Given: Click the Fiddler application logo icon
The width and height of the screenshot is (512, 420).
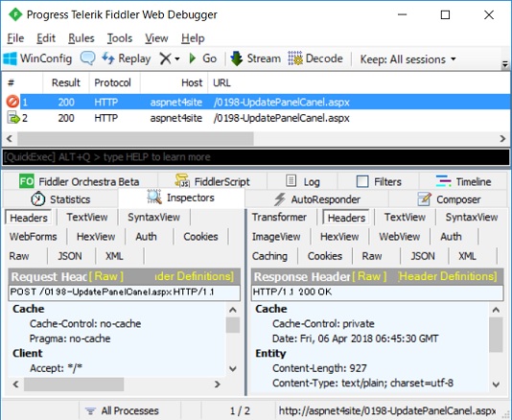Looking at the screenshot, I should [x=15, y=14].
